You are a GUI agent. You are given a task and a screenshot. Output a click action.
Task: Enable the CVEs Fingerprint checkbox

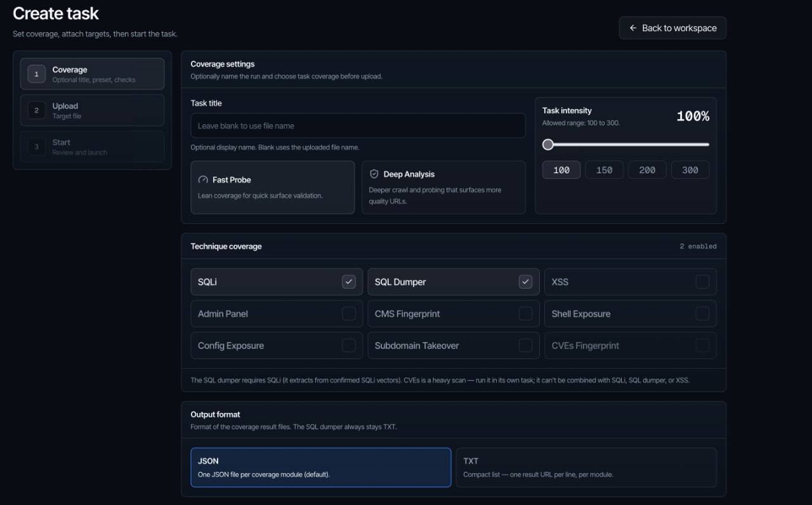[x=702, y=345]
